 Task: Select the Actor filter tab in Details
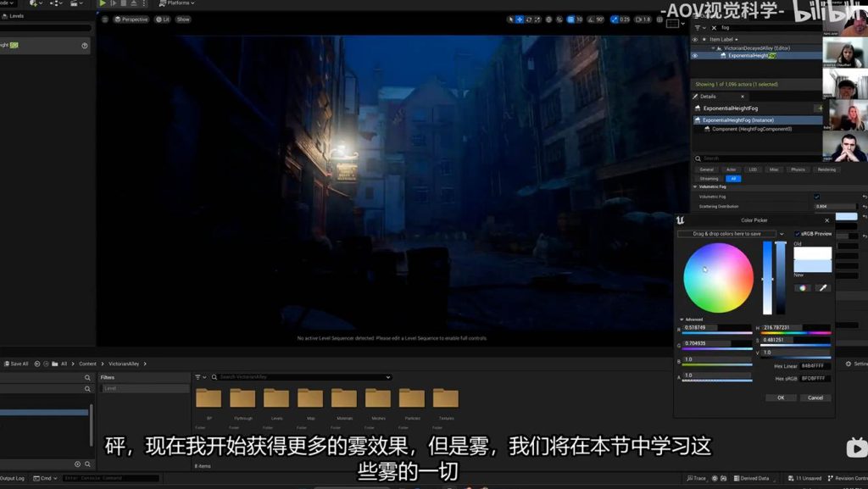point(731,169)
